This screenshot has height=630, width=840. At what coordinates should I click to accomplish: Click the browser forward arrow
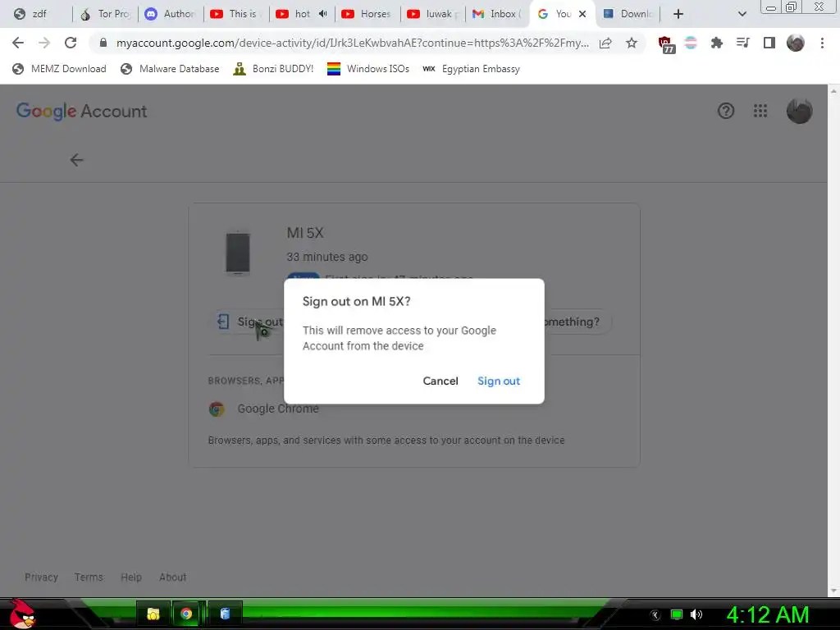(44, 43)
